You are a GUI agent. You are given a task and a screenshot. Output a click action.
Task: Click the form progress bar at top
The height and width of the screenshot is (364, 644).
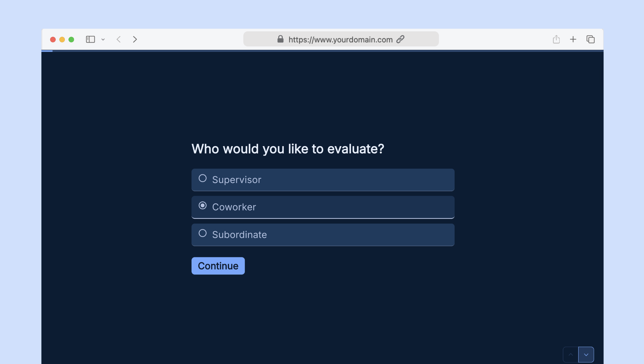coord(322,51)
